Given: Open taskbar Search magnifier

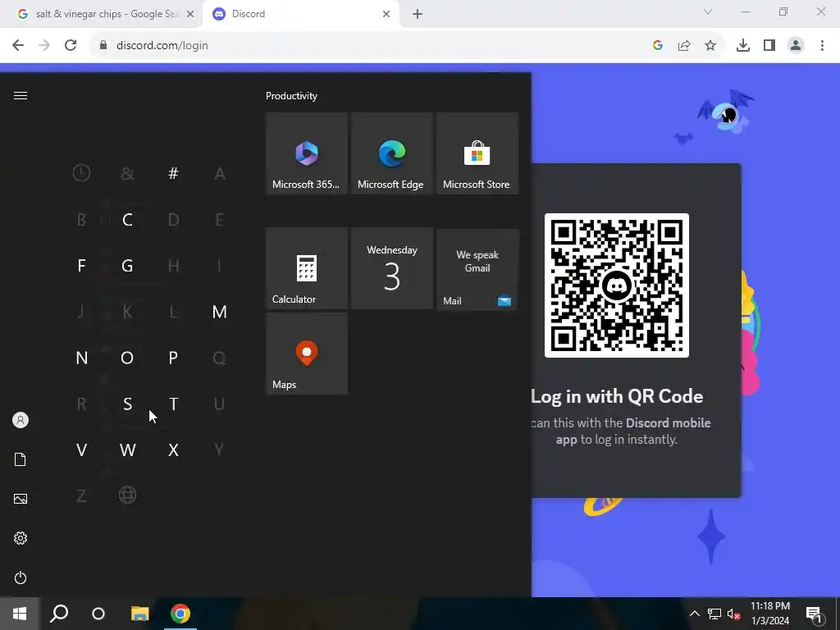Looking at the screenshot, I should (x=59, y=614).
